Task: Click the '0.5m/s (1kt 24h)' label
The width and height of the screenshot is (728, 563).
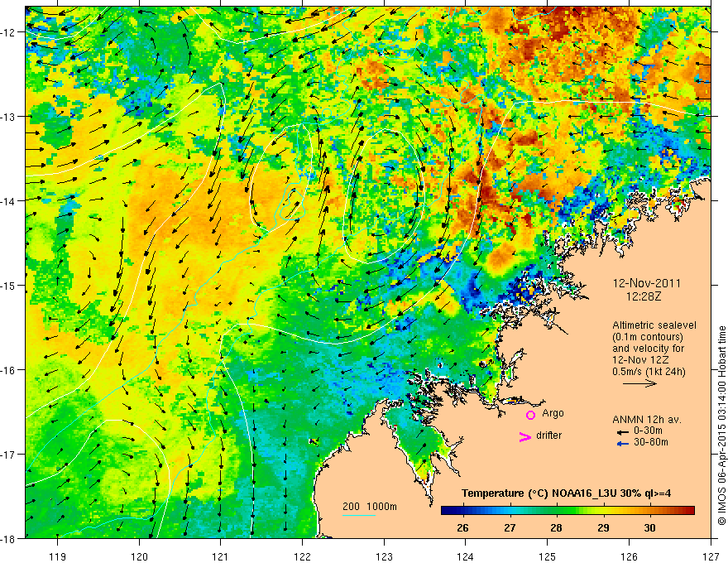Action: (x=649, y=372)
